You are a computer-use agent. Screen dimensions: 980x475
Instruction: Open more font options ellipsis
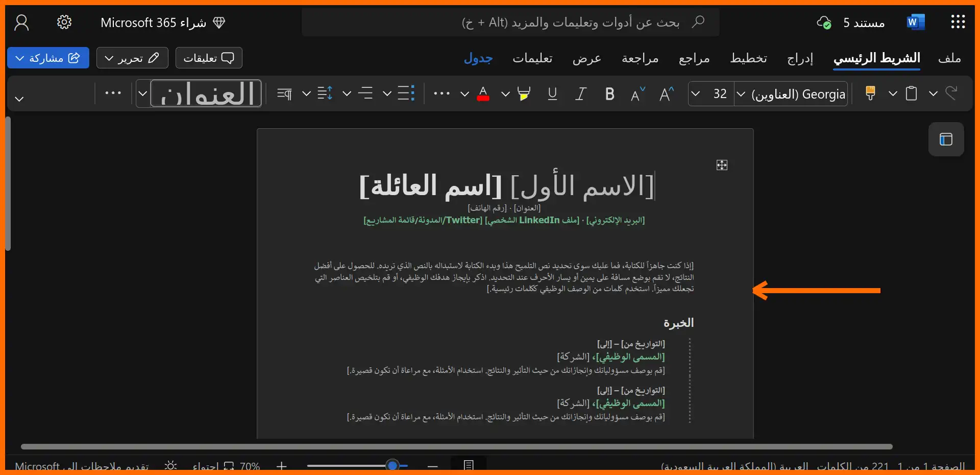442,93
